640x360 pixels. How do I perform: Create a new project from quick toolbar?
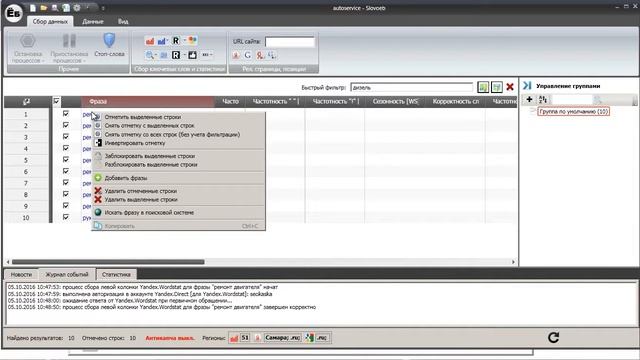click(x=33, y=8)
